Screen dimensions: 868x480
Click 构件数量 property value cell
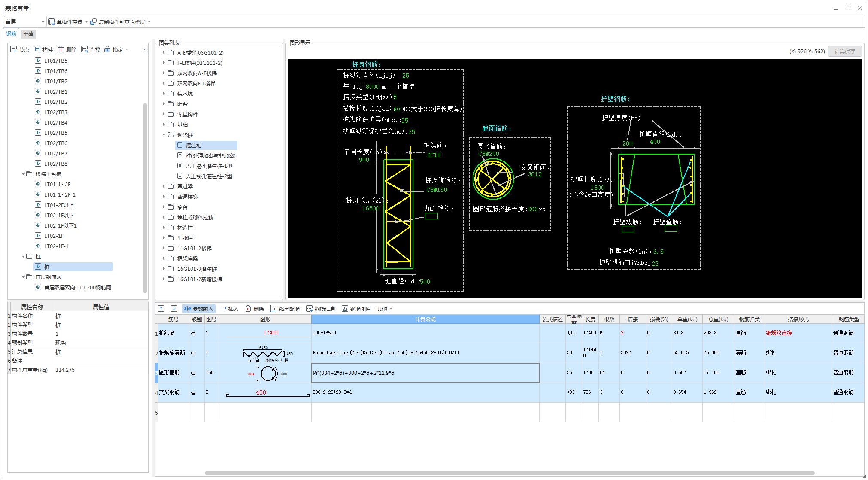tap(101, 334)
